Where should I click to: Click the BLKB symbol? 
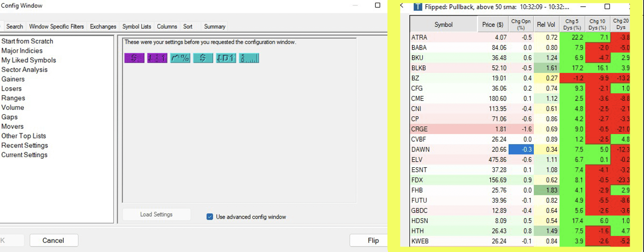click(x=419, y=68)
